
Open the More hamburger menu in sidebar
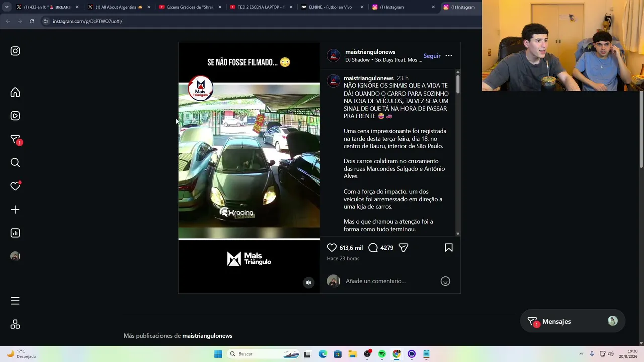point(15,301)
